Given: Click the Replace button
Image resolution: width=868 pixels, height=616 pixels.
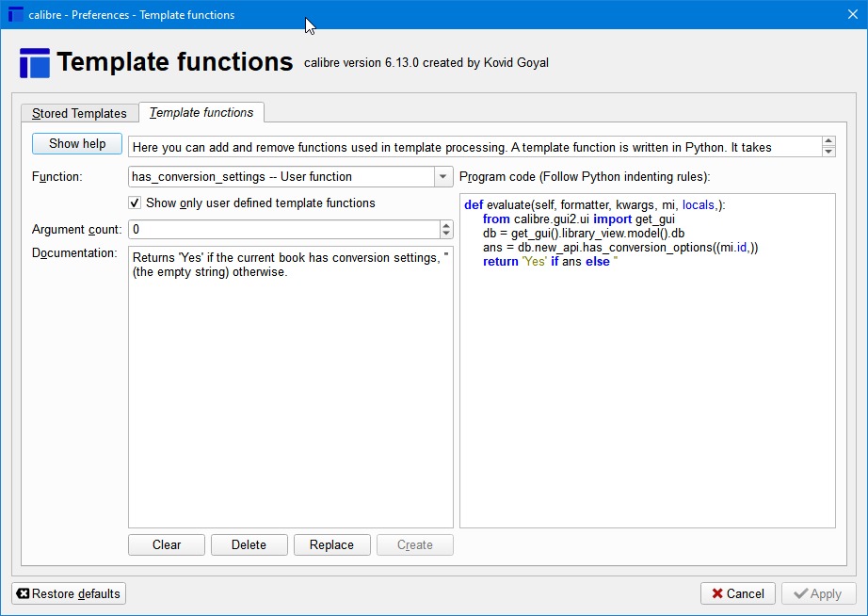Looking at the screenshot, I should tap(331, 545).
